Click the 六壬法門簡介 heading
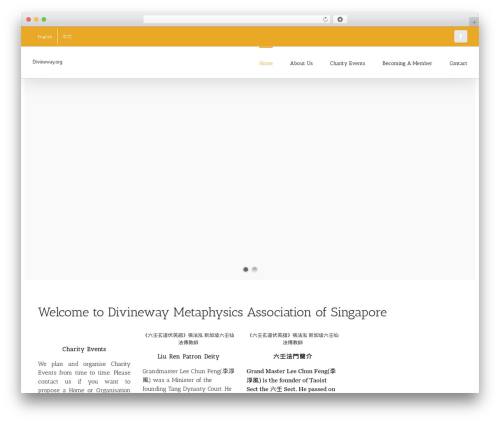The image size is (500, 423). coord(293,356)
